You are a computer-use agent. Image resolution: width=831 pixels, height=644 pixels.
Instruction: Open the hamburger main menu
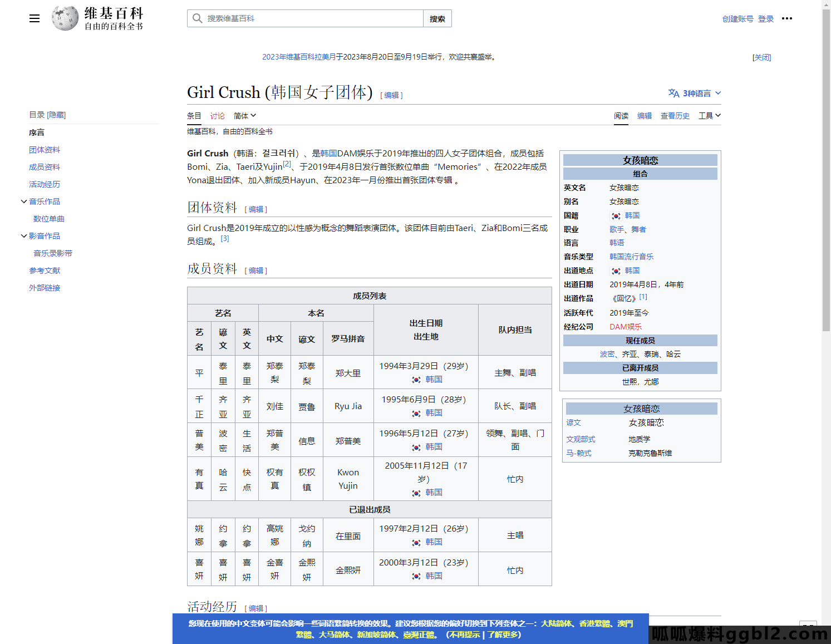pyautogui.click(x=35, y=18)
